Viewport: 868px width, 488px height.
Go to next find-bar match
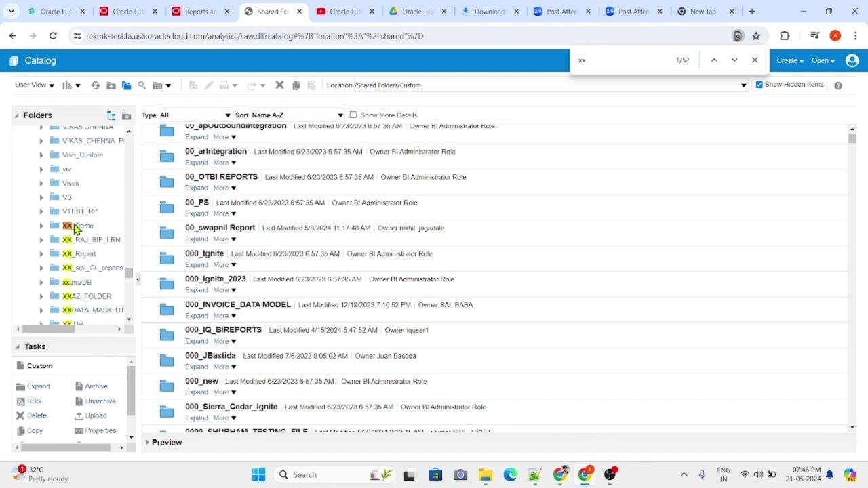pos(734,60)
